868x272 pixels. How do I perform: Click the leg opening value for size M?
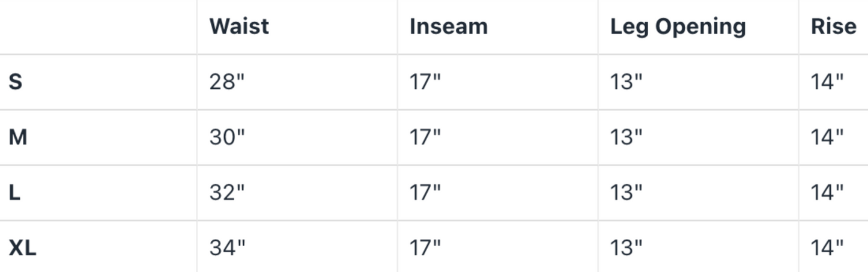626,138
